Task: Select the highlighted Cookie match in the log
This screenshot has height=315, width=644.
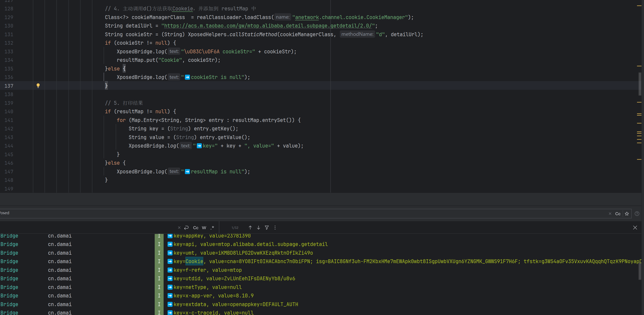Action: coord(194,261)
